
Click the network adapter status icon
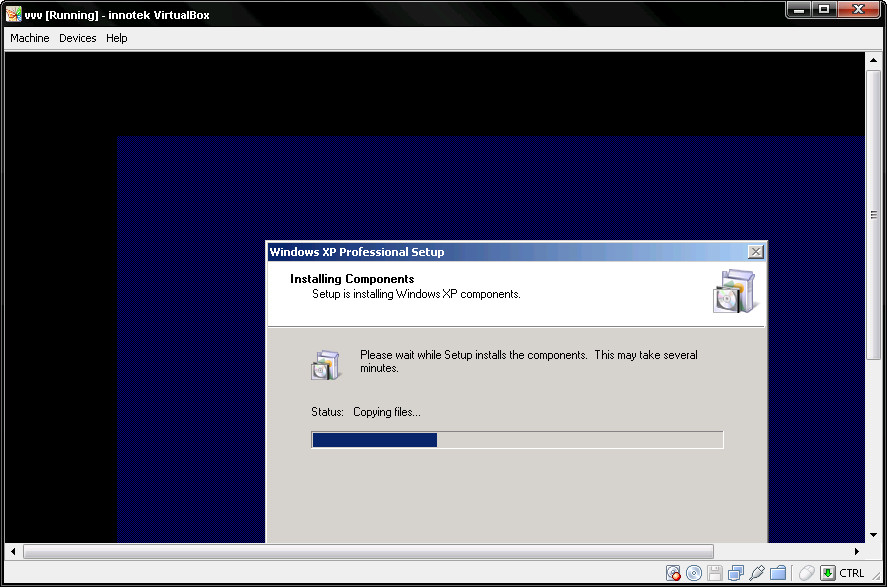click(x=736, y=573)
